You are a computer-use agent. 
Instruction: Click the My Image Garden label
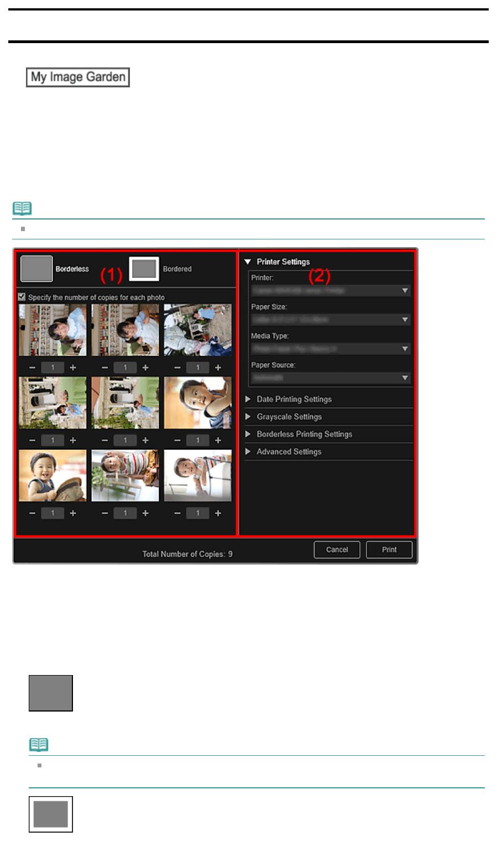tap(78, 77)
